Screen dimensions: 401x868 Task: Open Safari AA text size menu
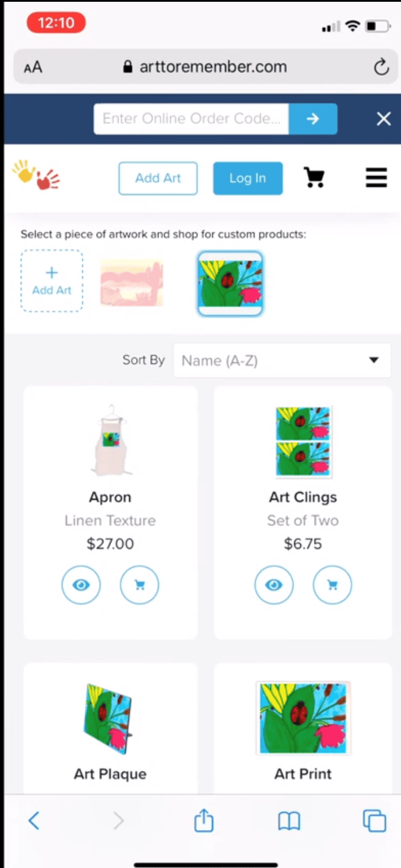click(x=33, y=67)
